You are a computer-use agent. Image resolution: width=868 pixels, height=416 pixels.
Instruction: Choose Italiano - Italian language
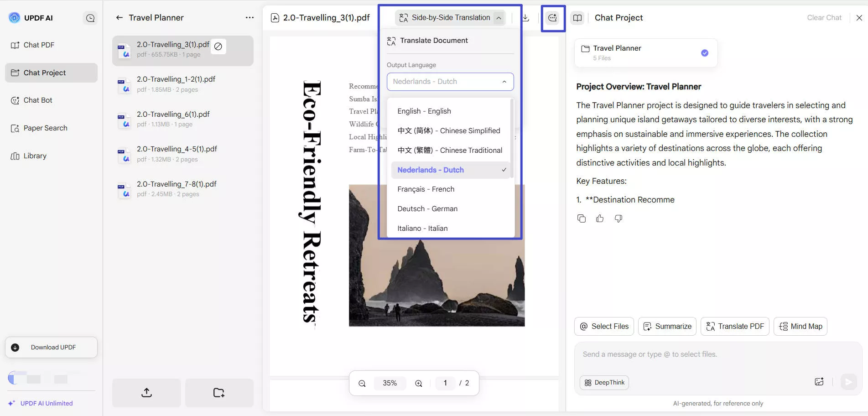[x=450, y=229]
